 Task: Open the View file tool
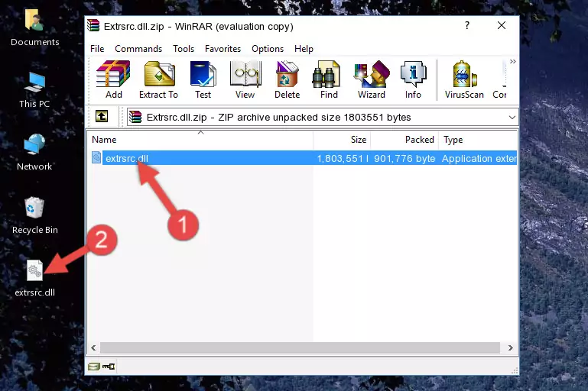(x=245, y=79)
